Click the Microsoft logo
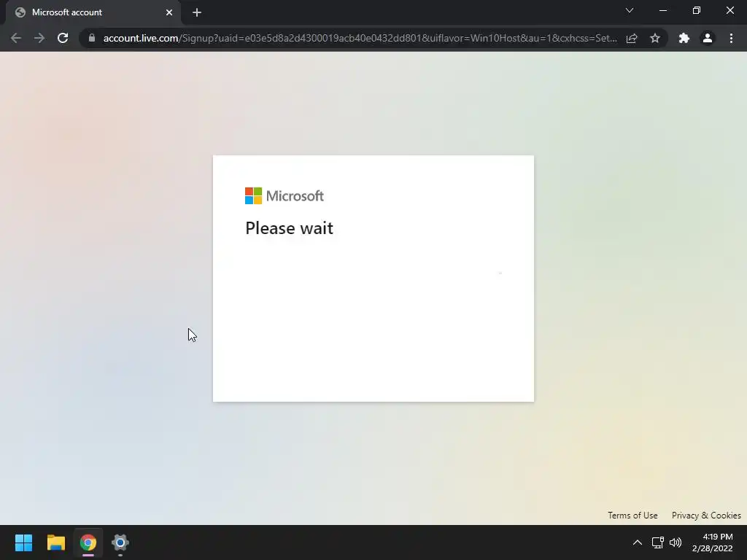This screenshot has width=747, height=560. pyautogui.click(x=285, y=195)
